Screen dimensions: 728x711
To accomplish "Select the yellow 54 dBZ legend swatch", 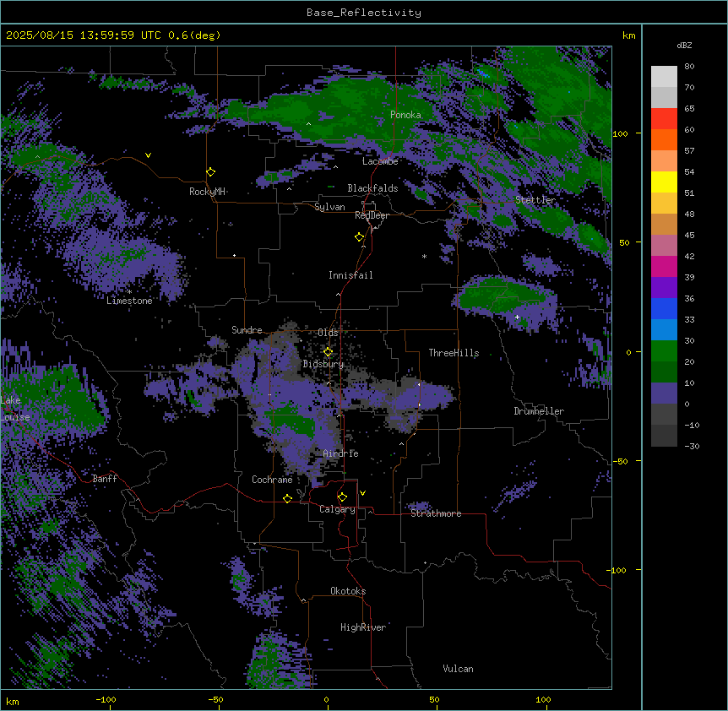I will (x=664, y=182).
